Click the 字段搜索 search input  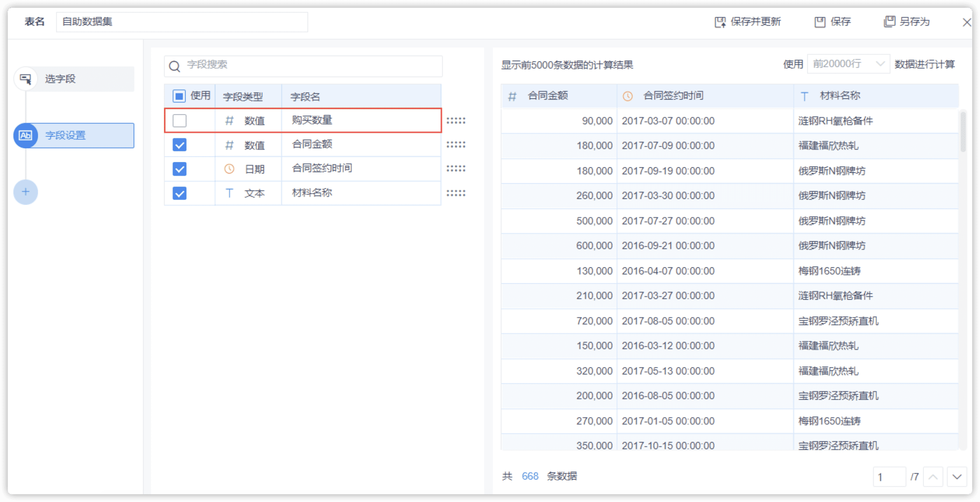point(303,66)
